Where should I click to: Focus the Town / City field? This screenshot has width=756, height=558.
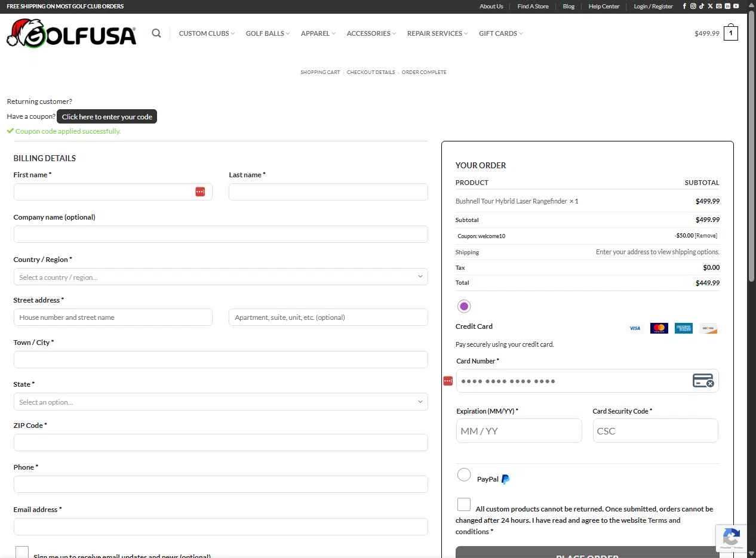221,359
